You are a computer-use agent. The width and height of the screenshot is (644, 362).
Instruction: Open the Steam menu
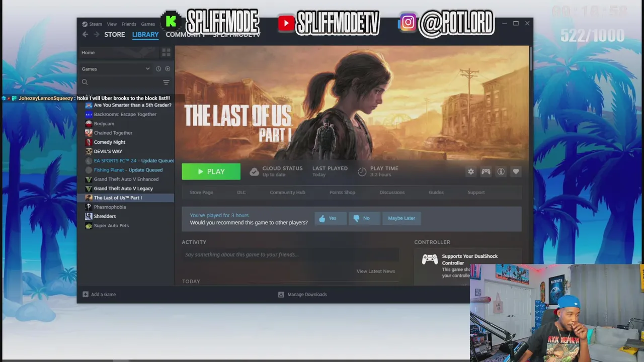pos(92,24)
